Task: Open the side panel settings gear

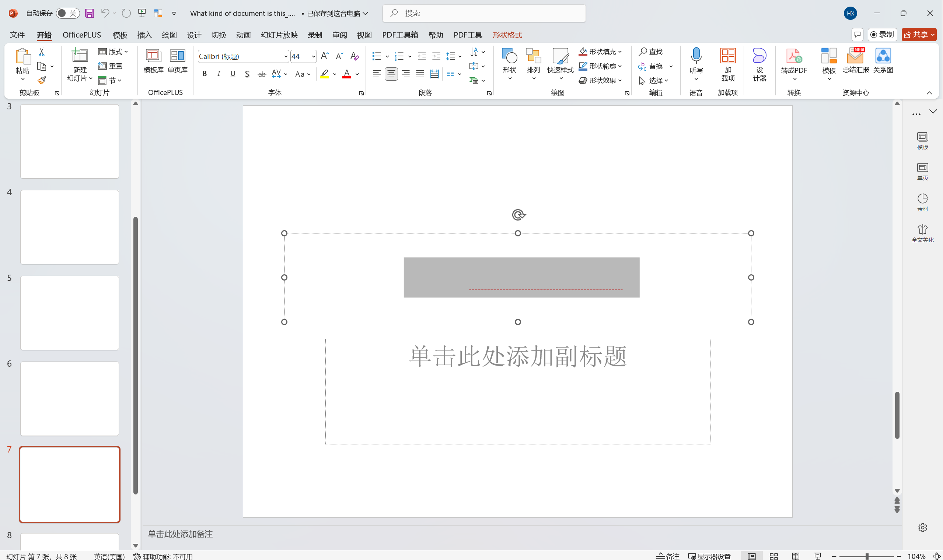Action: tap(922, 528)
